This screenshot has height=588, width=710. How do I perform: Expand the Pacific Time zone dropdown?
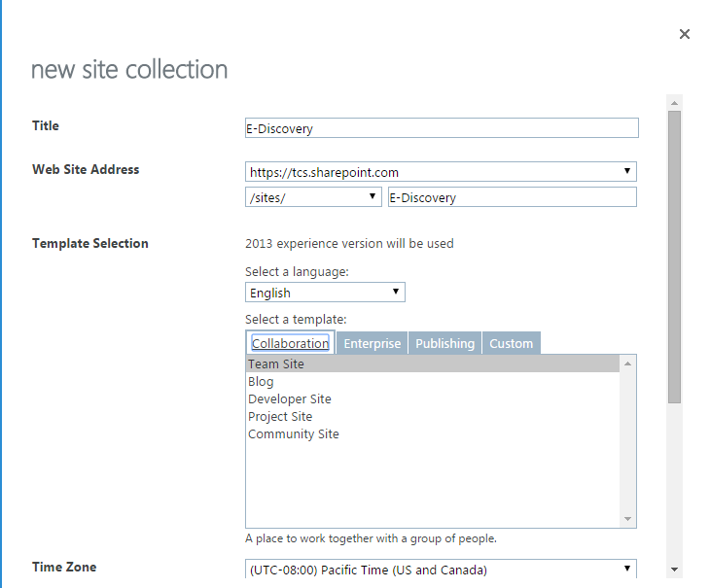click(x=442, y=570)
